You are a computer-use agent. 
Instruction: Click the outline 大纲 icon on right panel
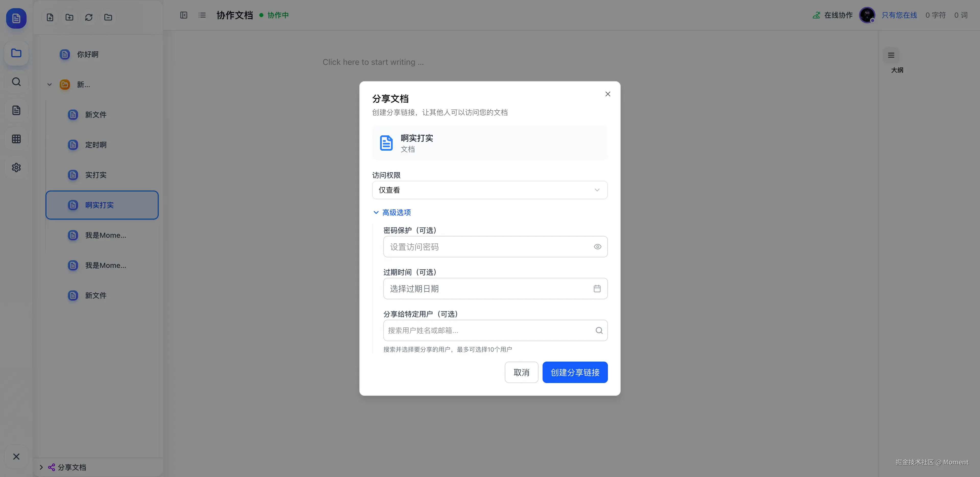[891, 56]
